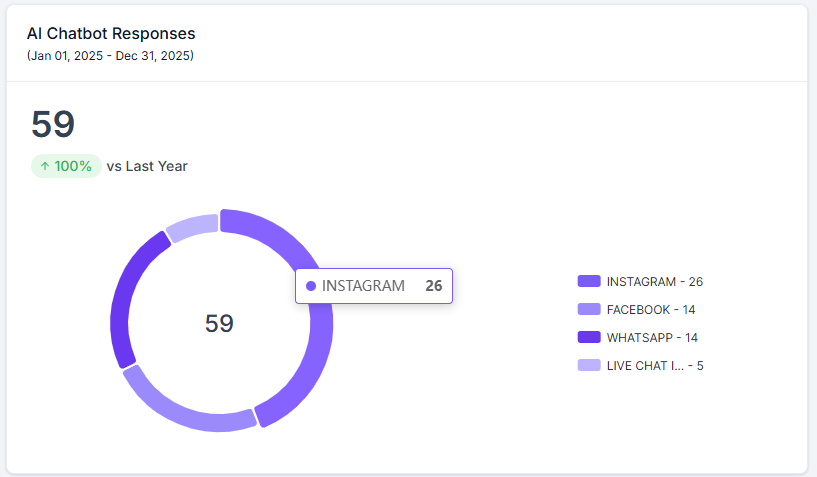The height and width of the screenshot is (477, 817).
Task: Toggle the truncated LIVE CHAT legend label
Action: [x=655, y=366]
